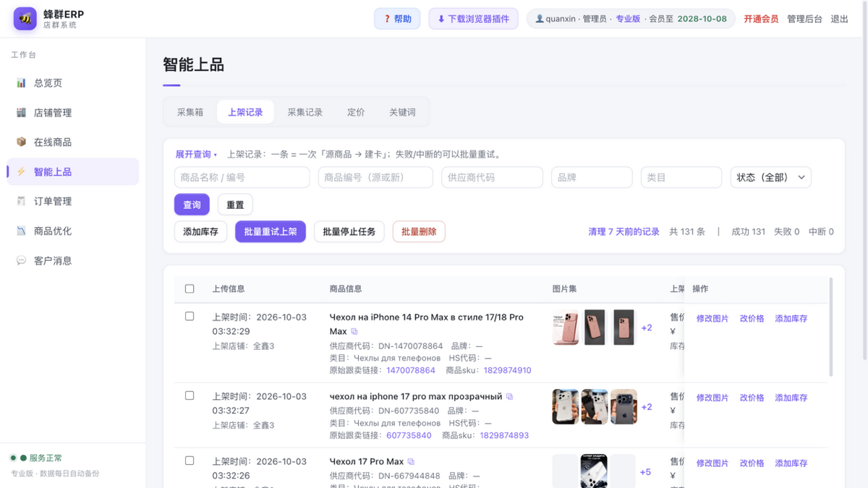Click copy icon next to 17/18 Pro Max title
Viewport: 868px width, 488px height.
(x=354, y=332)
